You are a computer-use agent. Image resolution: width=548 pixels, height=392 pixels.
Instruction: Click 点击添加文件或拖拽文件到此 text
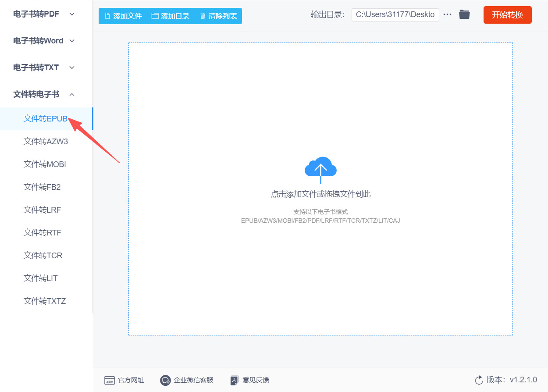(320, 194)
